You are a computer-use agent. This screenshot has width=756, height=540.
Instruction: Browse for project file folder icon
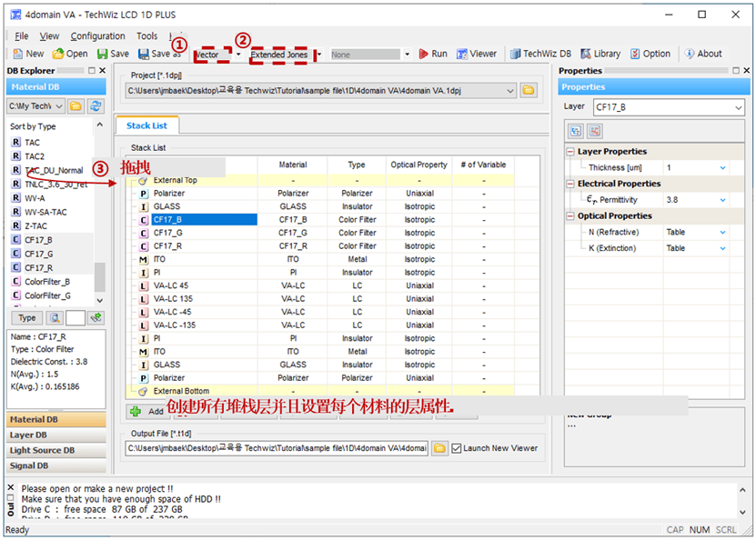click(x=528, y=90)
